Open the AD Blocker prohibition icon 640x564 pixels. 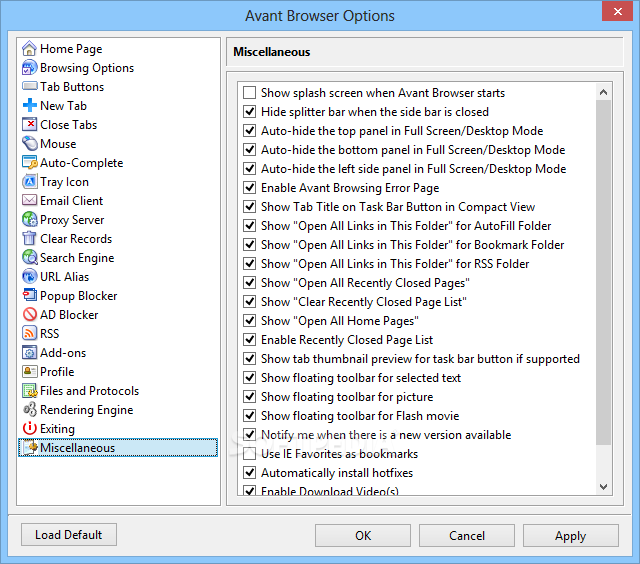pyautogui.click(x=29, y=314)
